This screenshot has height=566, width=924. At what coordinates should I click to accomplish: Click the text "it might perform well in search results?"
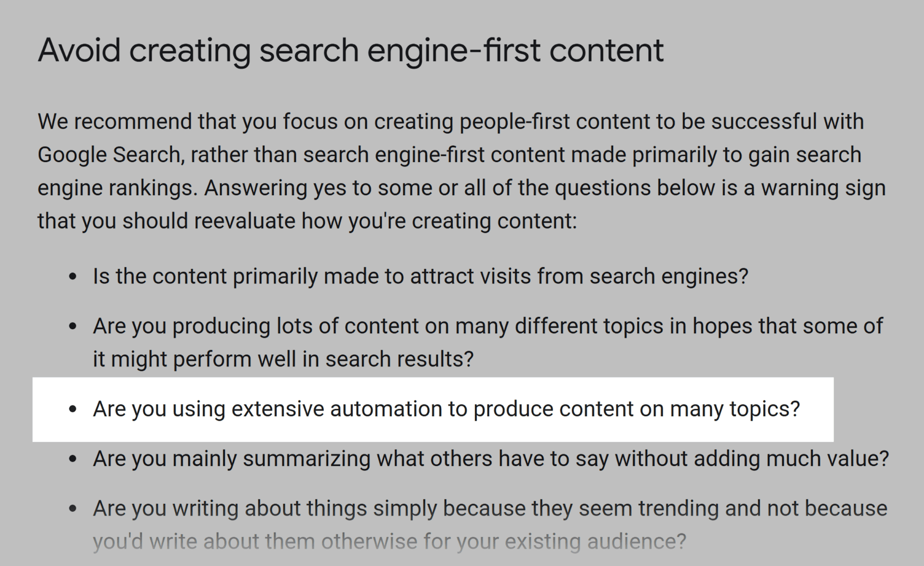tap(283, 359)
